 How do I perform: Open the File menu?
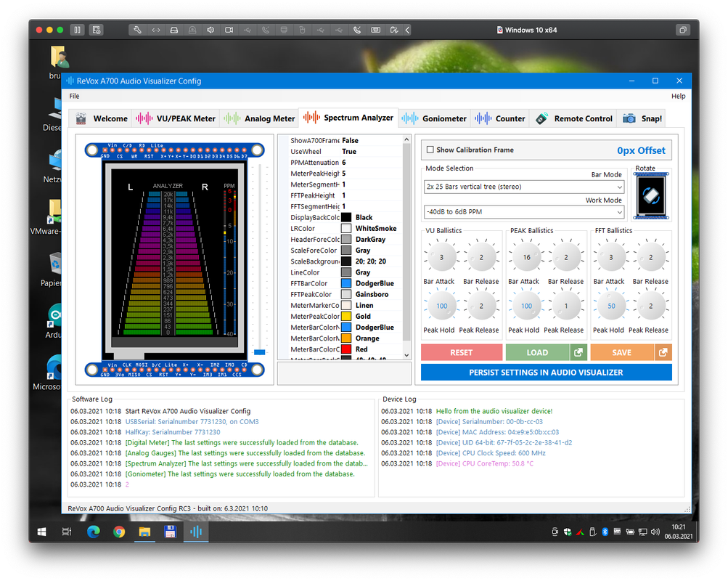[x=74, y=96]
